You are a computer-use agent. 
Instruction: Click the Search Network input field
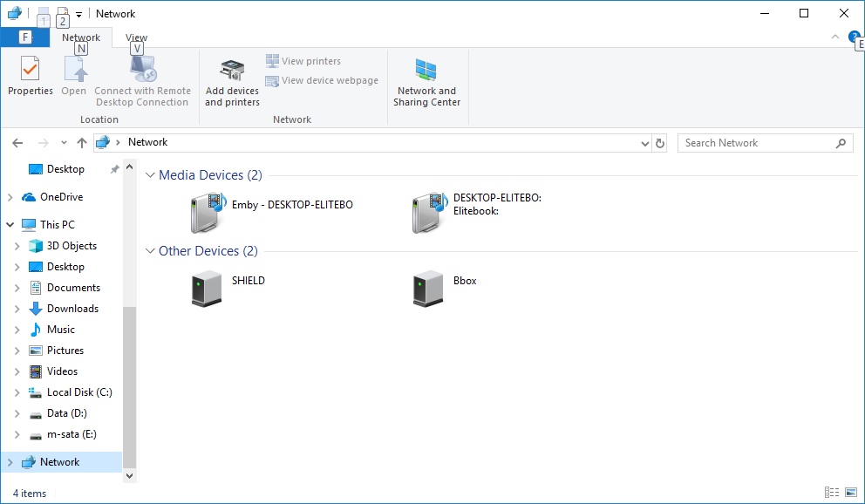coord(755,143)
